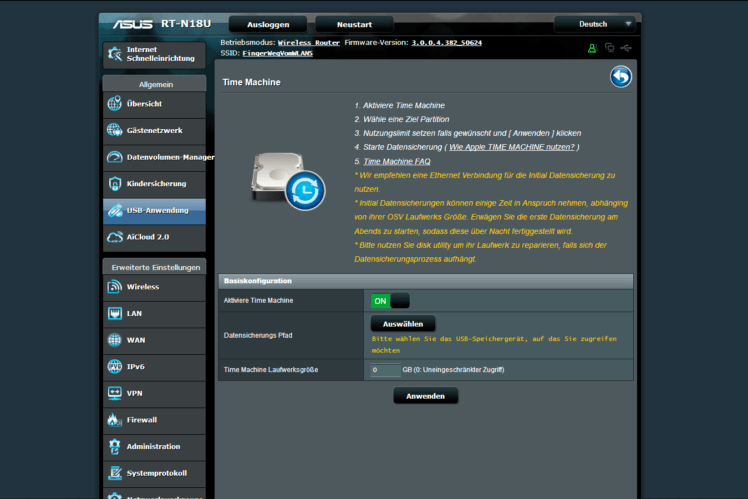Click the SSID FingerWegVomWLANS link
Image resolution: width=748 pixels, height=499 pixels.
pyautogui.click(x=278, y=53)
